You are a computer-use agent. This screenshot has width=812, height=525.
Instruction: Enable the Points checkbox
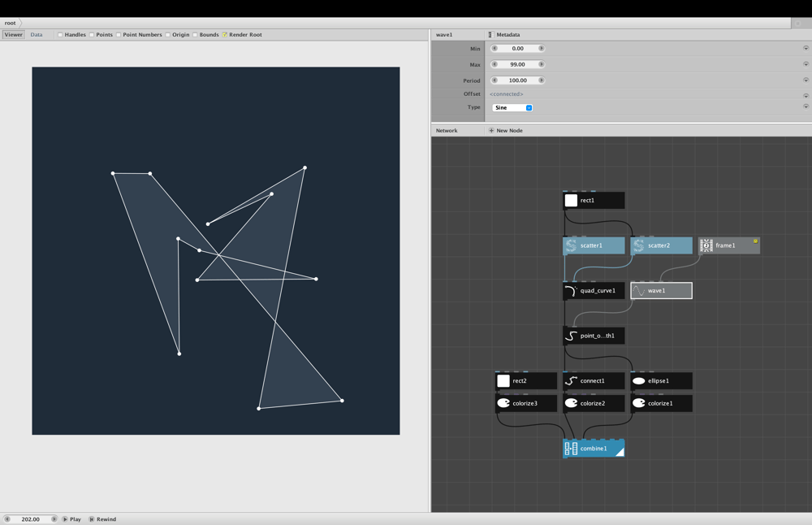coord(92,35)
